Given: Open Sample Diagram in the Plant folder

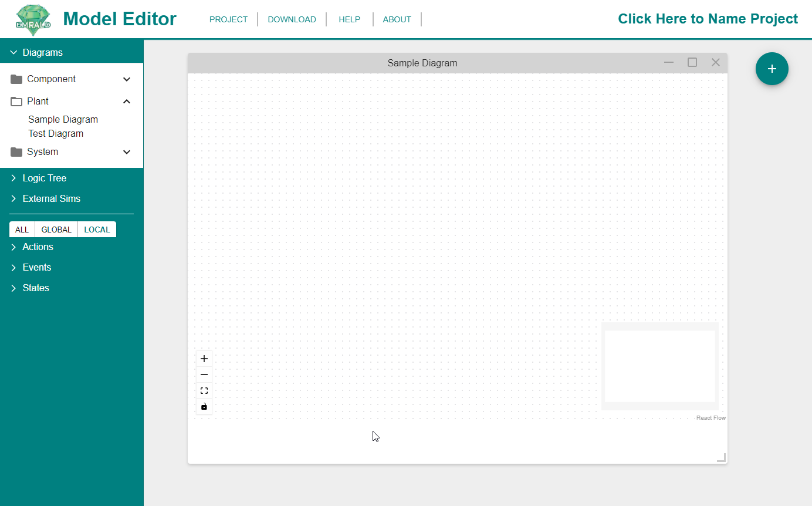Looking at the screenshot, I should tap(63, 119).
